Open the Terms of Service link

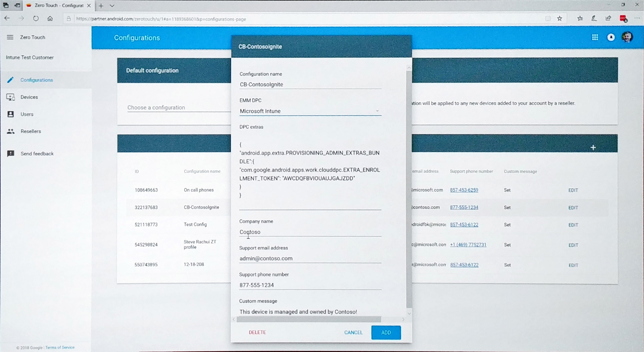tap(60, 347)
